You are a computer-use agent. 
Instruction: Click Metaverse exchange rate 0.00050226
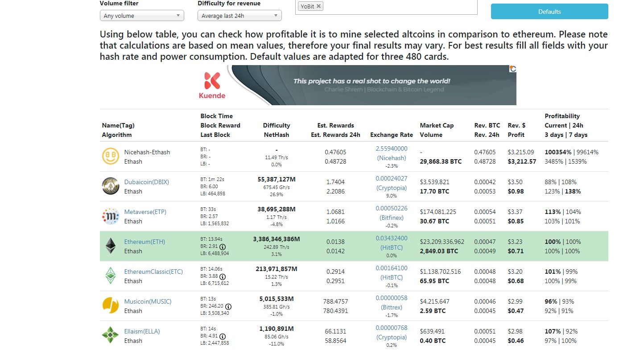[x=392, y=208]
